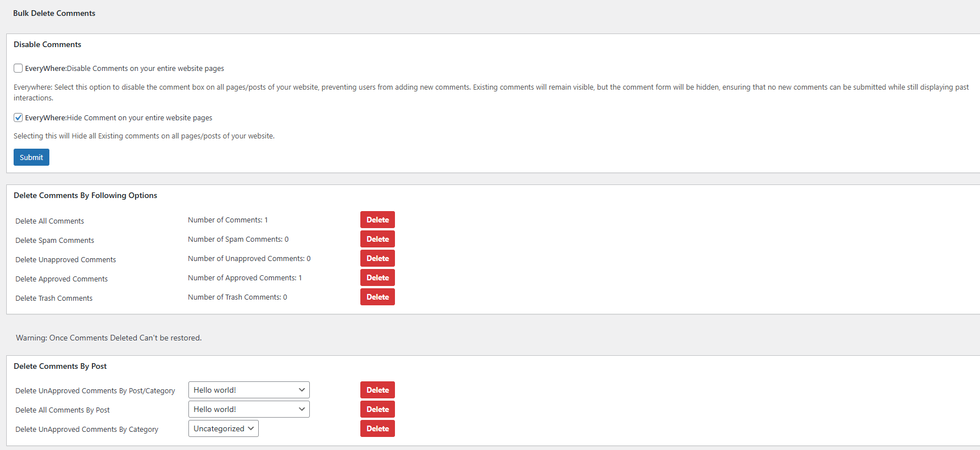Expand the Uncategorized category dropdown

223,428
